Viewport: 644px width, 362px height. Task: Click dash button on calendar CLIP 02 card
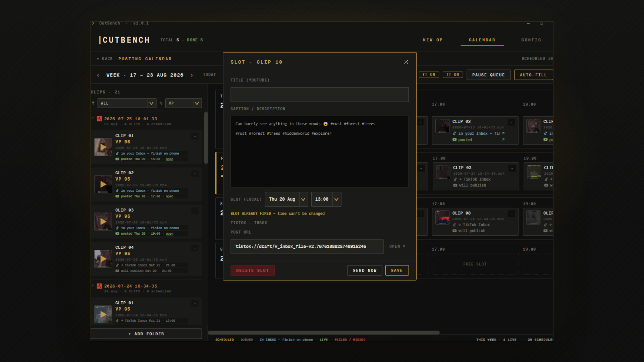(511, 122)
